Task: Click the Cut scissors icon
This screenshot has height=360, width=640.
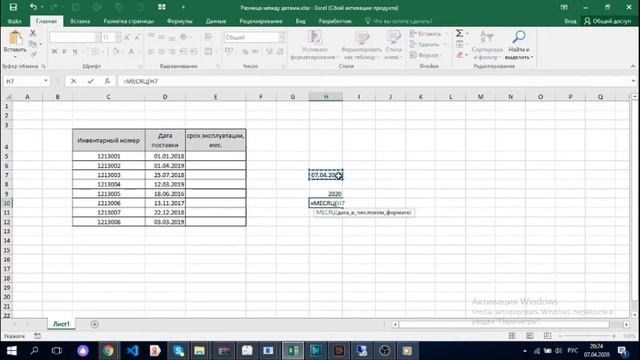Action: 33,33
